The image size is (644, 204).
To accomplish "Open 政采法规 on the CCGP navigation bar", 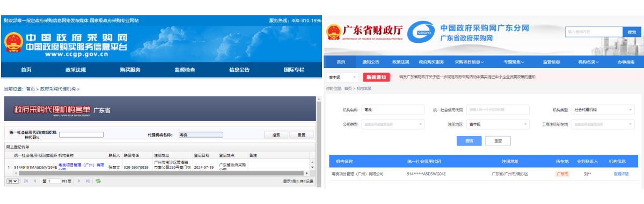I will point(76,70).
